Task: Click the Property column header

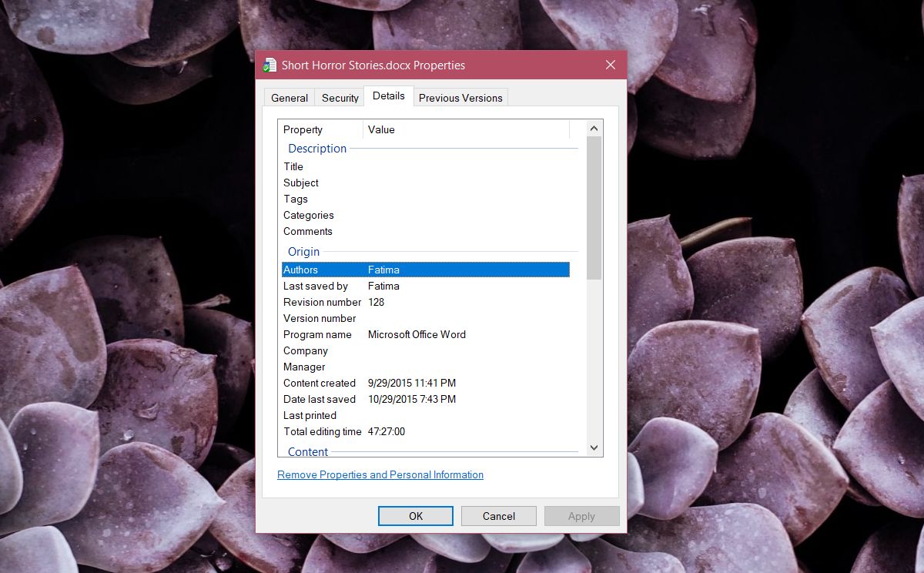Action: pyautogui.click(x=320, y=129)
